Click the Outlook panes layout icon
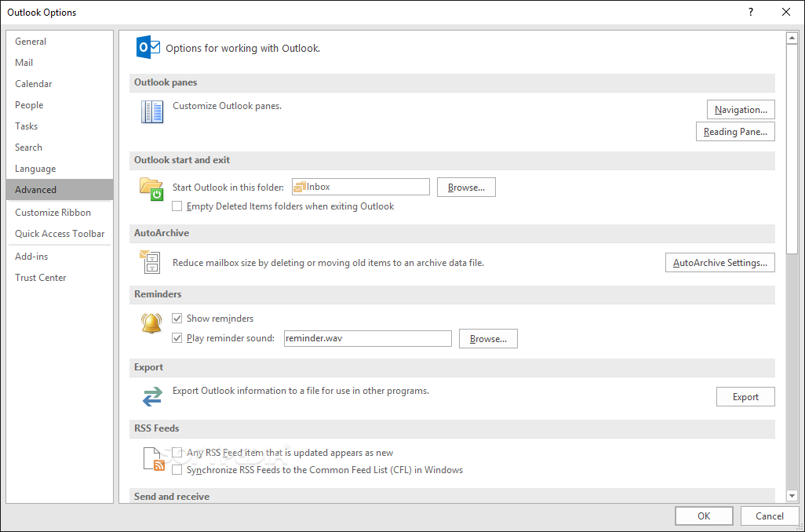The image size is (805, 532). tap(152, 112)
